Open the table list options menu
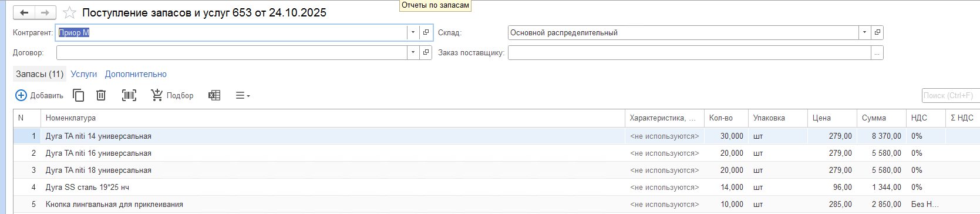 (x=243, y=95)
